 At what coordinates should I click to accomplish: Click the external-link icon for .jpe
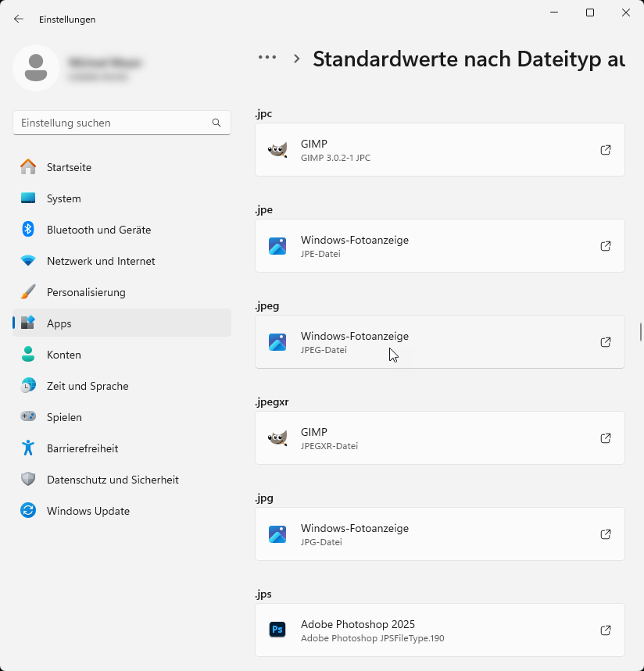coord(606,246)
